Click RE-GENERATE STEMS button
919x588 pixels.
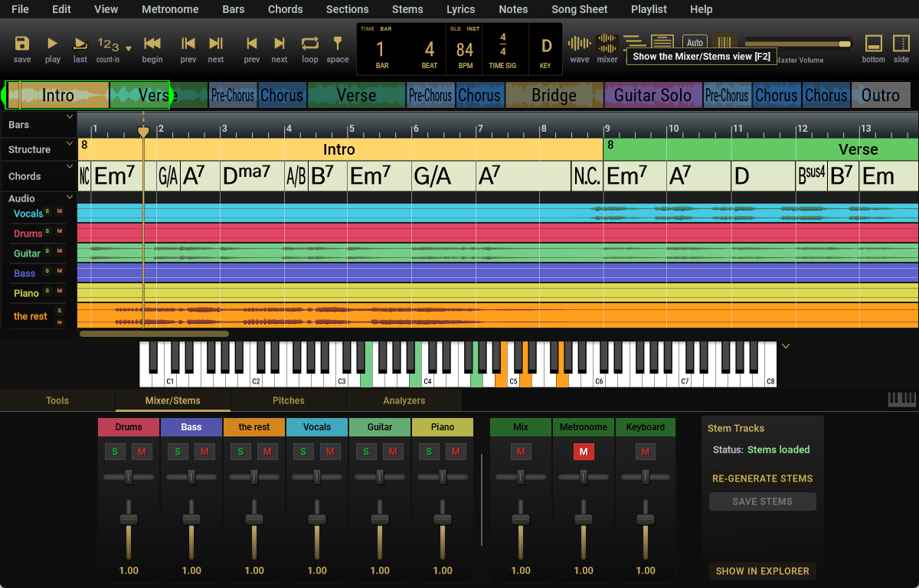click(762, 479)
